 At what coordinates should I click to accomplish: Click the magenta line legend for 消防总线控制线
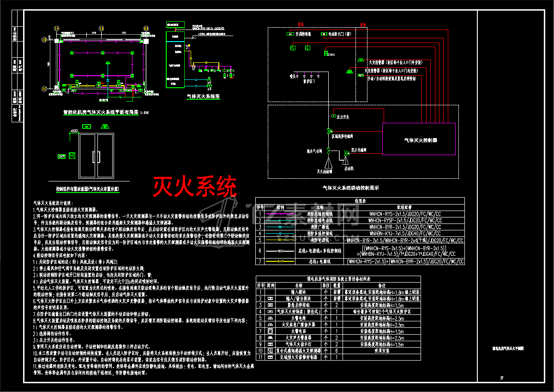[281, 214]
